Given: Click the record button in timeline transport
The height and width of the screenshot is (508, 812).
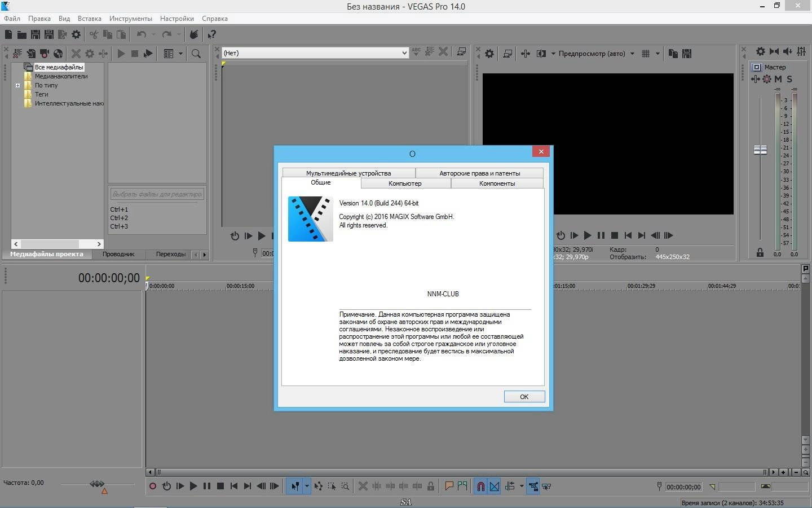Looking at the screenshot, I should (x=152, y=486).
